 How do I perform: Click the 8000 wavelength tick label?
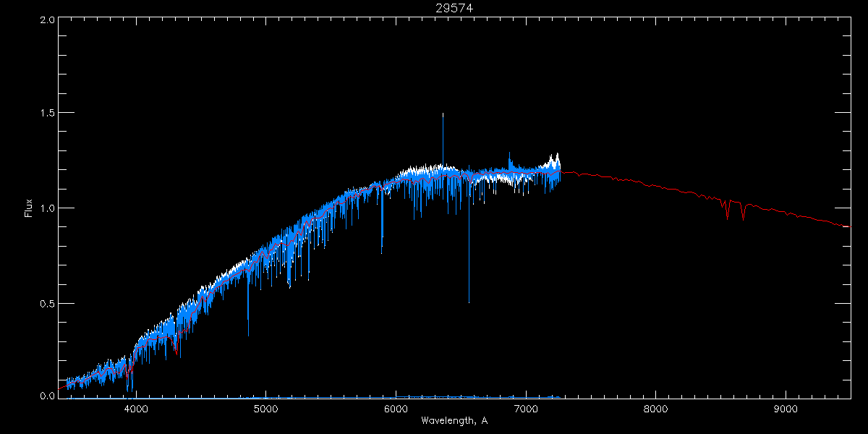pyautogui.click(x=655, y=409)
